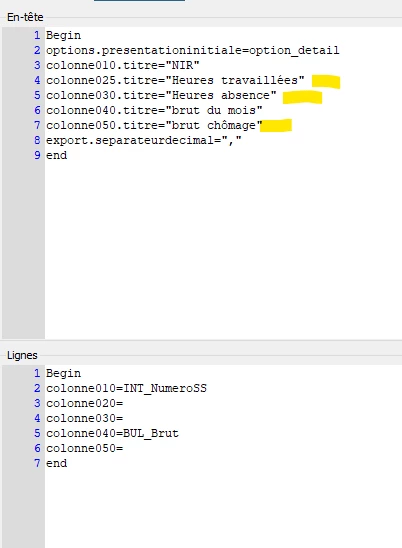The width and height of the screenshot is (402, 548).
Task: Click the colonne040=BUL_Brut line
Action: [x=112, y=433]
